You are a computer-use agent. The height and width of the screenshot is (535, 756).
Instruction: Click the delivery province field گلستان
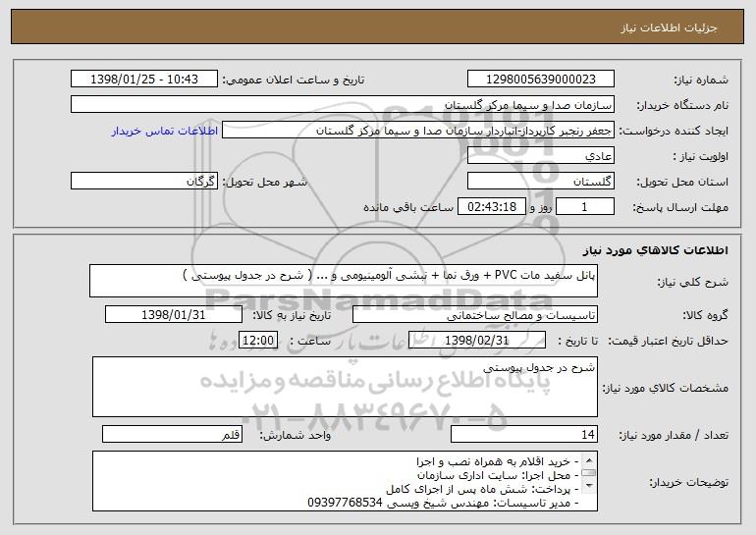[x=540, y=182]
